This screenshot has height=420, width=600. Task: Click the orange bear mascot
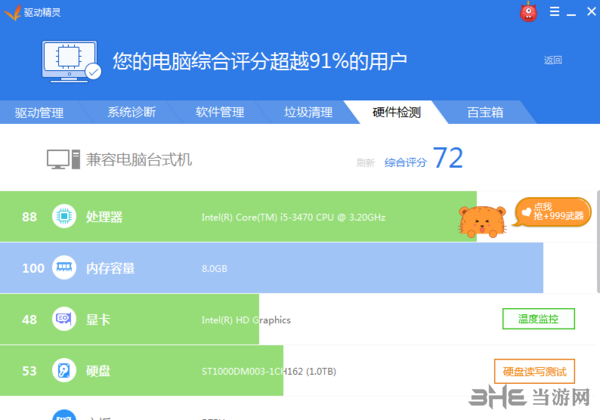(482, 221)
